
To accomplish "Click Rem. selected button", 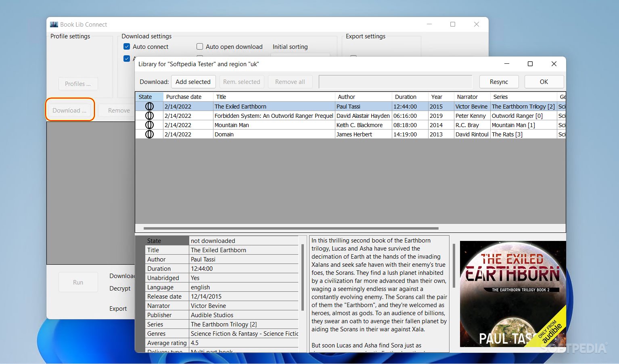I will [x=242, y=82].
